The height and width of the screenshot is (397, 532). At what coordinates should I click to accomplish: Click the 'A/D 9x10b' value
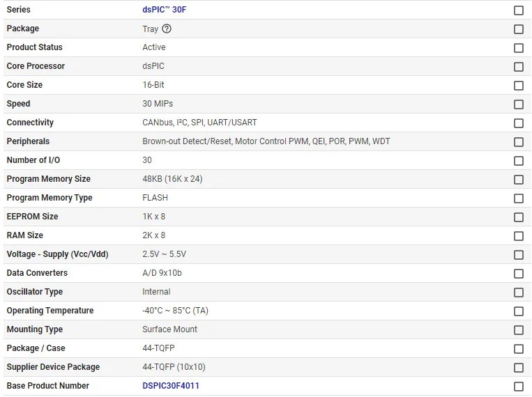pyautogui.click(x=162, y=273)
